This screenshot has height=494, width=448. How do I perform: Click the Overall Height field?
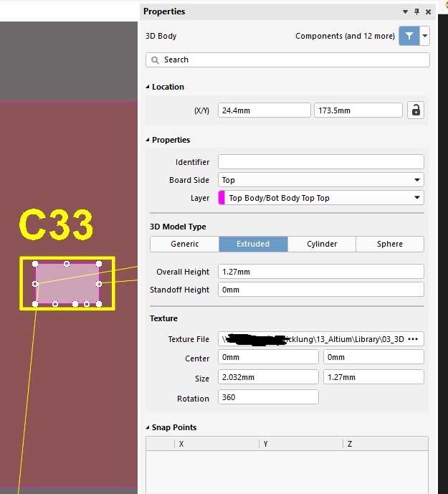320,272
